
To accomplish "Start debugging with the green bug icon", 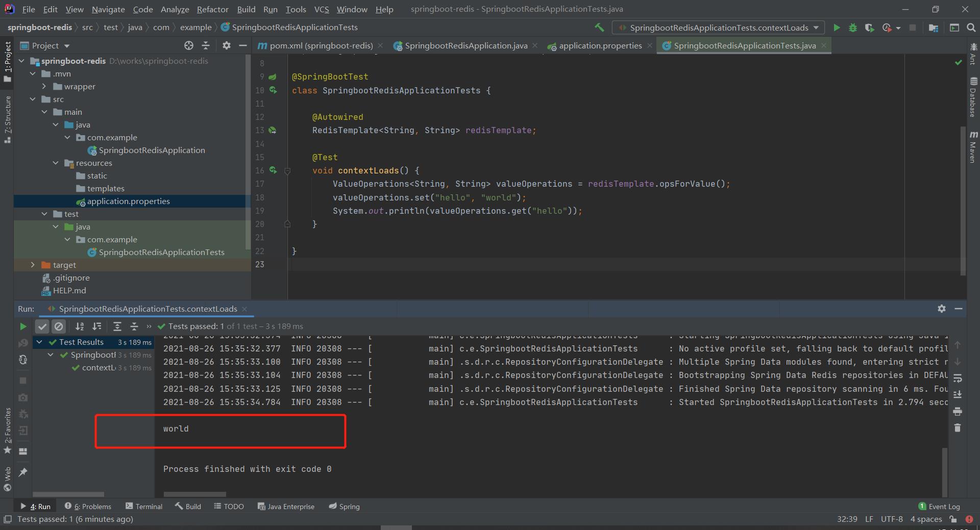I will [x=853, y=28].
